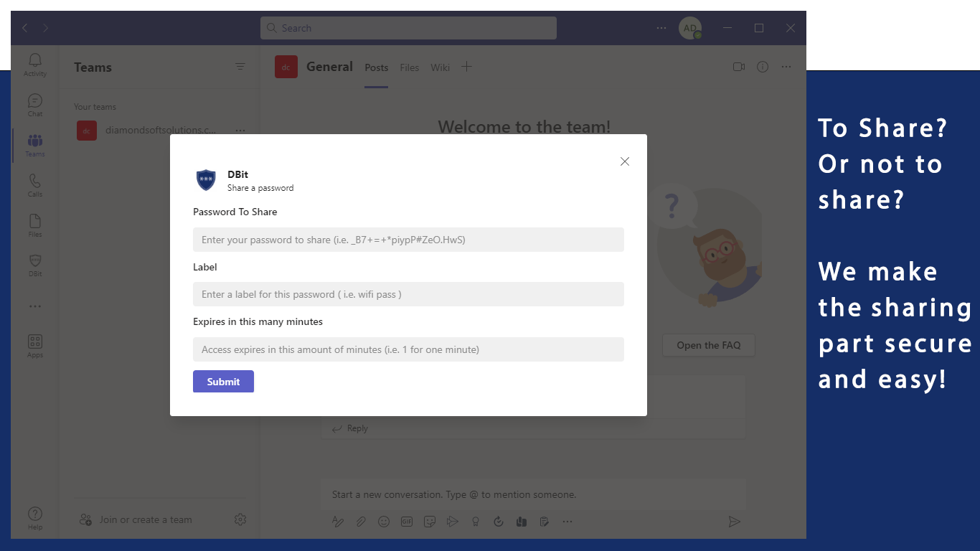Send message with the send arrow

734,522
